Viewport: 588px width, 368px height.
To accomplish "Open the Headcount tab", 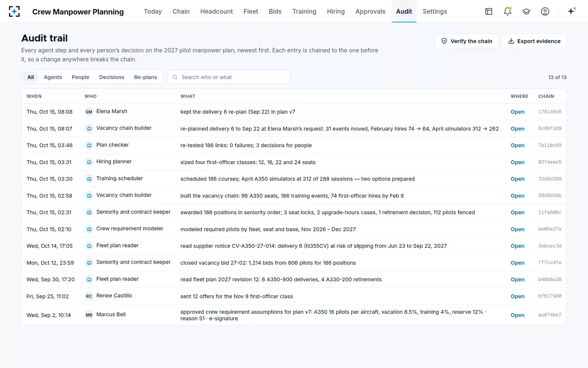I will pos(216,11).
